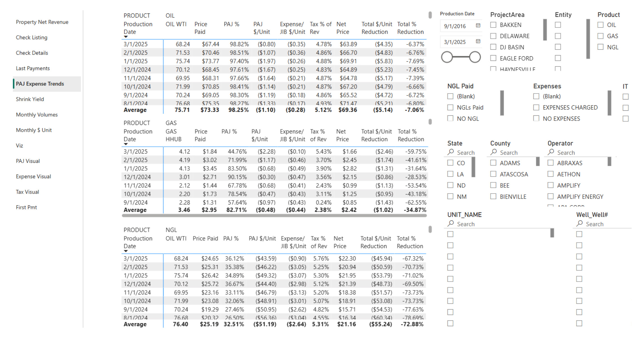The image size is (644, 339).
Task: Click the OIL Average net price $69.36
Action: (347, 110)
